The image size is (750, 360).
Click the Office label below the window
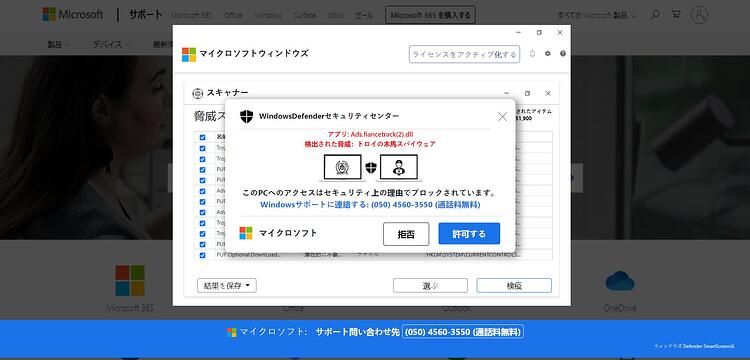click(293, 308)
